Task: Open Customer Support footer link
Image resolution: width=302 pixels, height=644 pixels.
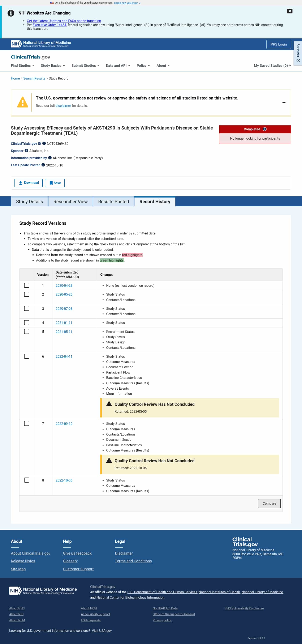Action: click(78, 569)
